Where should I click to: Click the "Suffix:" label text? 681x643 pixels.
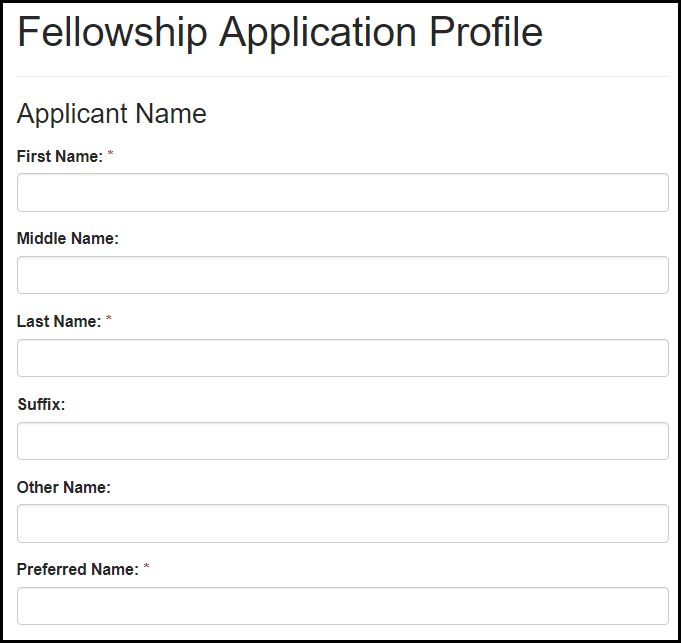tap(41, 405)
